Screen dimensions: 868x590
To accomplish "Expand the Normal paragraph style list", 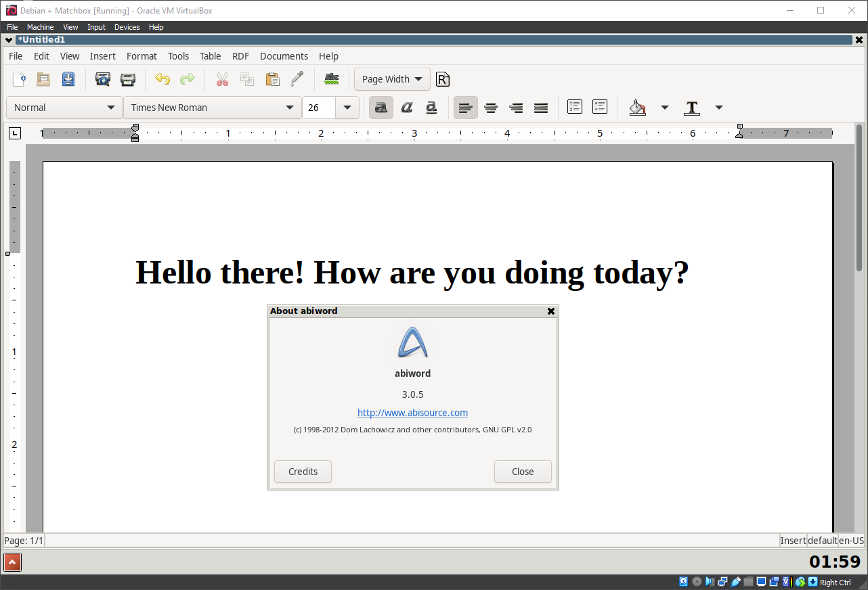I will 64,107.
